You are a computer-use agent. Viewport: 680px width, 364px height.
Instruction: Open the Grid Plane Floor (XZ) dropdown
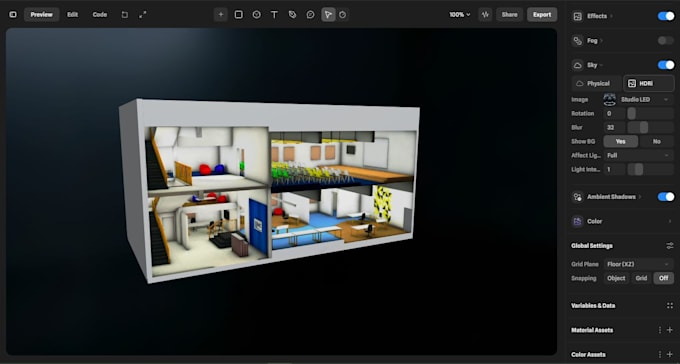(x=638, y=264)
